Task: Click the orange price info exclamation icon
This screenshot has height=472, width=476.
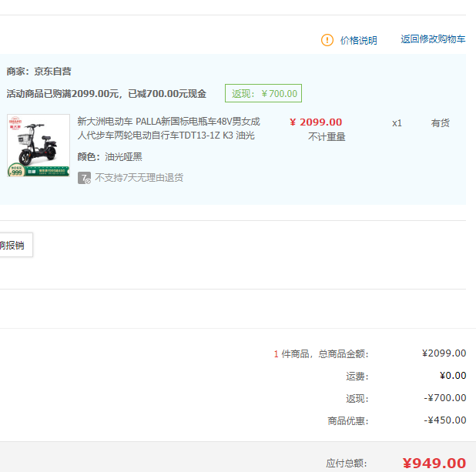Action: point(327,40)
